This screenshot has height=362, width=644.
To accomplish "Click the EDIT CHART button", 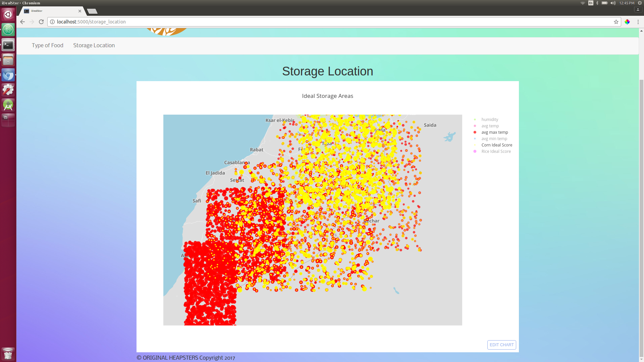I will (x=501, y=345).
